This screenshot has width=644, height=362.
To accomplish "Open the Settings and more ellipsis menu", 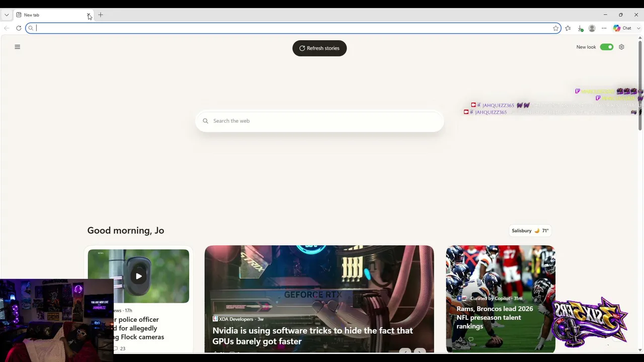I will click(604, 28).
